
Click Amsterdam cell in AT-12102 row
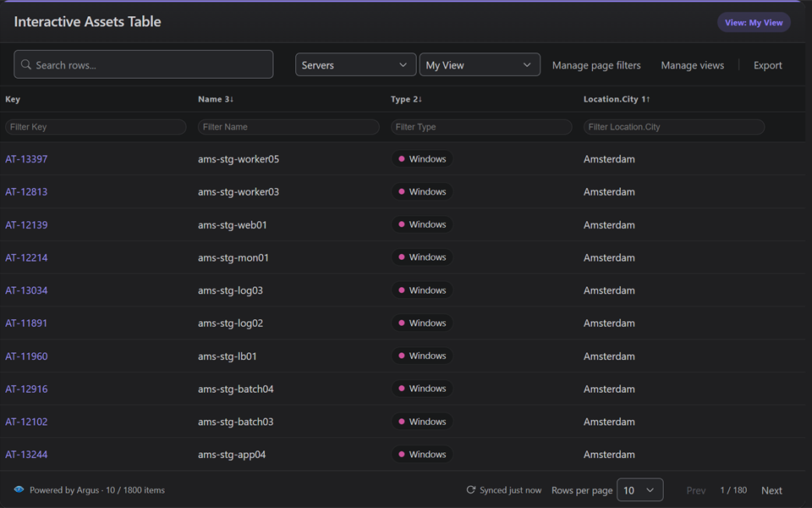609,422
